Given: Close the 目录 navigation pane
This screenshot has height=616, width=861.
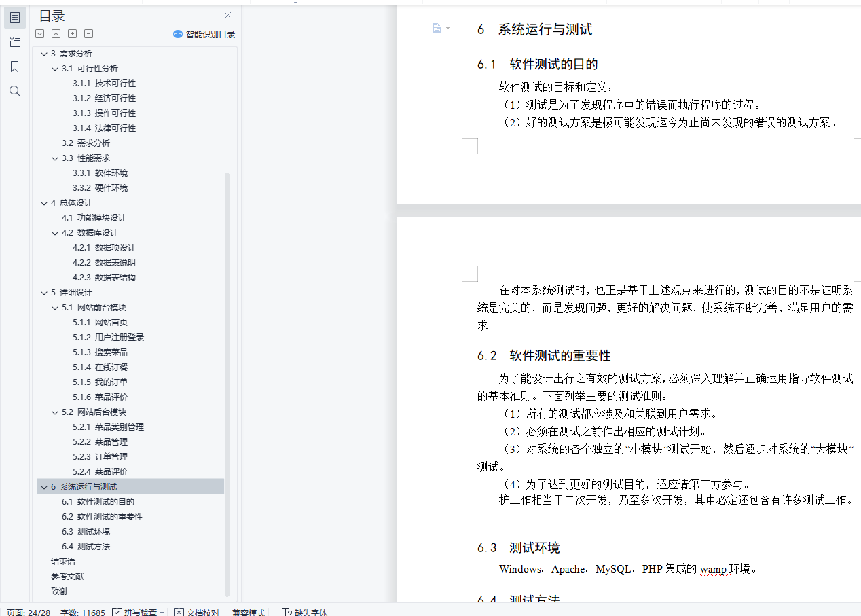Looking at the screenshot, I should [x=228, y=16].
